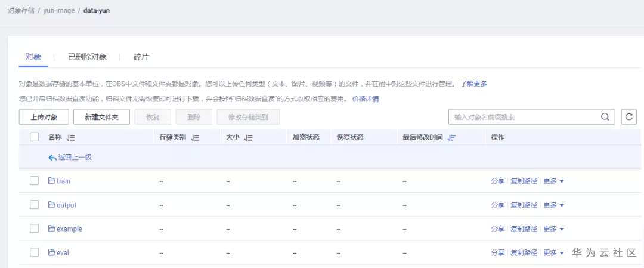Sort by last modified time icon
The width and height of the screenshot is (644, 268).
452,138
